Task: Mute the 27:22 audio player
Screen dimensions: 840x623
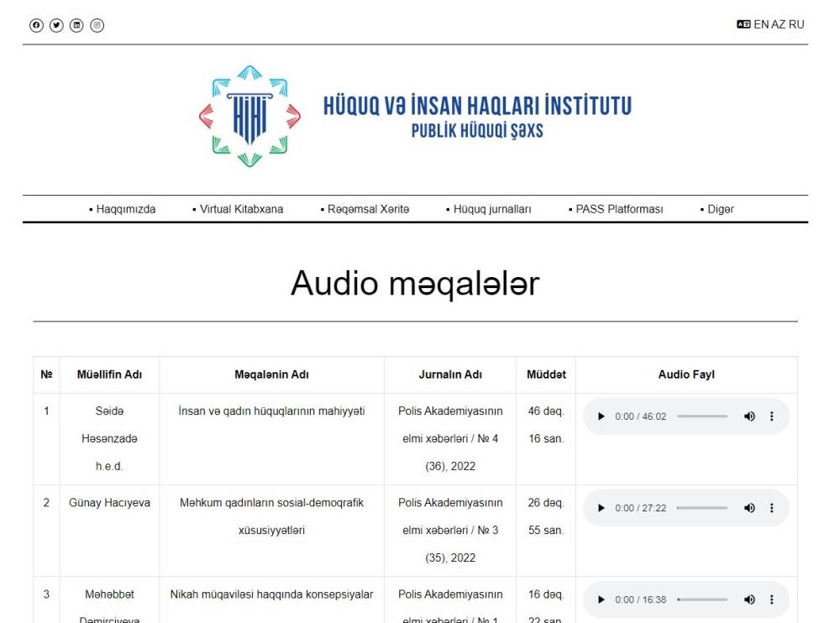Action: (749, 508)
